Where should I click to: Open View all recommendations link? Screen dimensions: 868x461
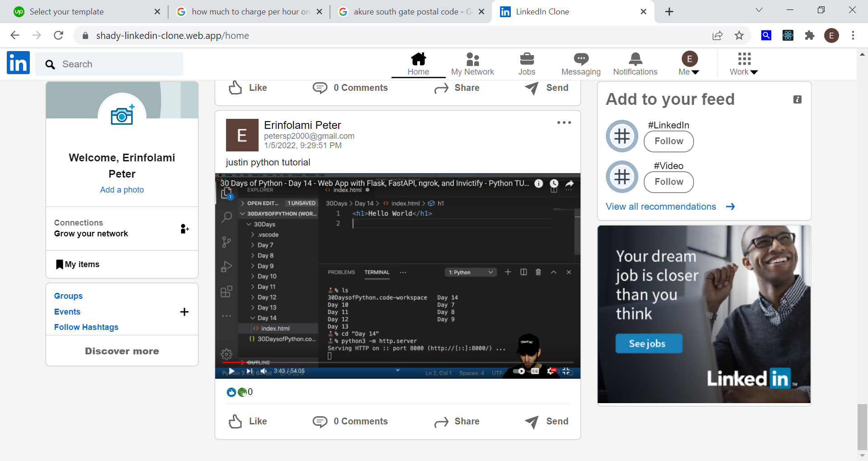670,207
